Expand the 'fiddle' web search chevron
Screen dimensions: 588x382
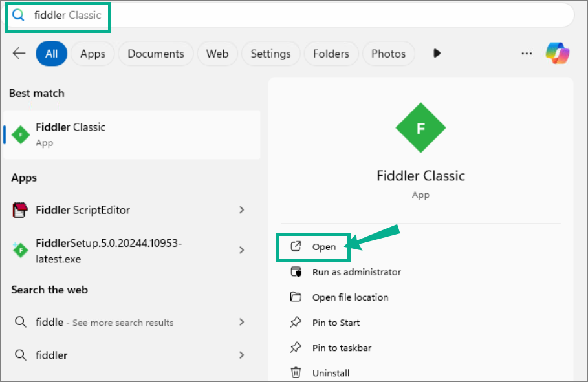click(x=241, y=322)
